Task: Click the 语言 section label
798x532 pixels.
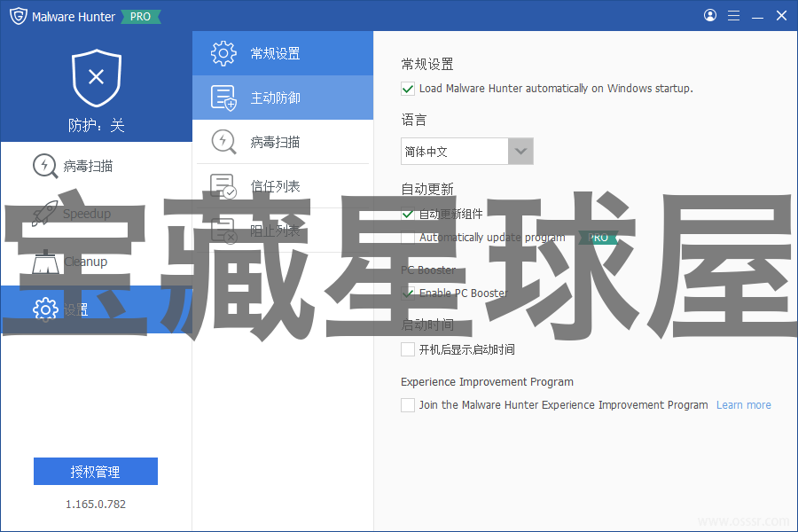Action: [414, 120]
